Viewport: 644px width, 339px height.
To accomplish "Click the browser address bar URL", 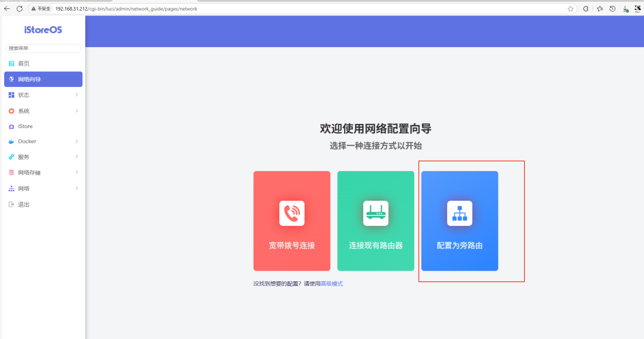I will click(x=126, y=8).
